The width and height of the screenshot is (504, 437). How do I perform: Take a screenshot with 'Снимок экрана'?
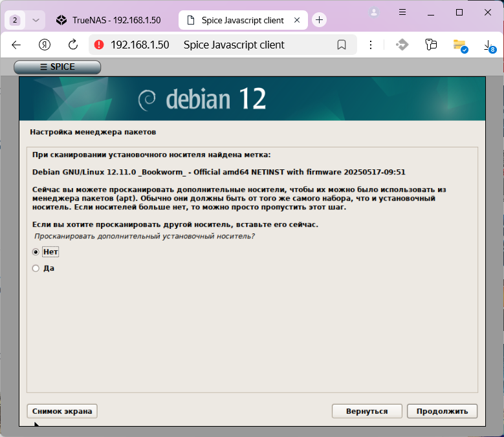click(62, 411)
